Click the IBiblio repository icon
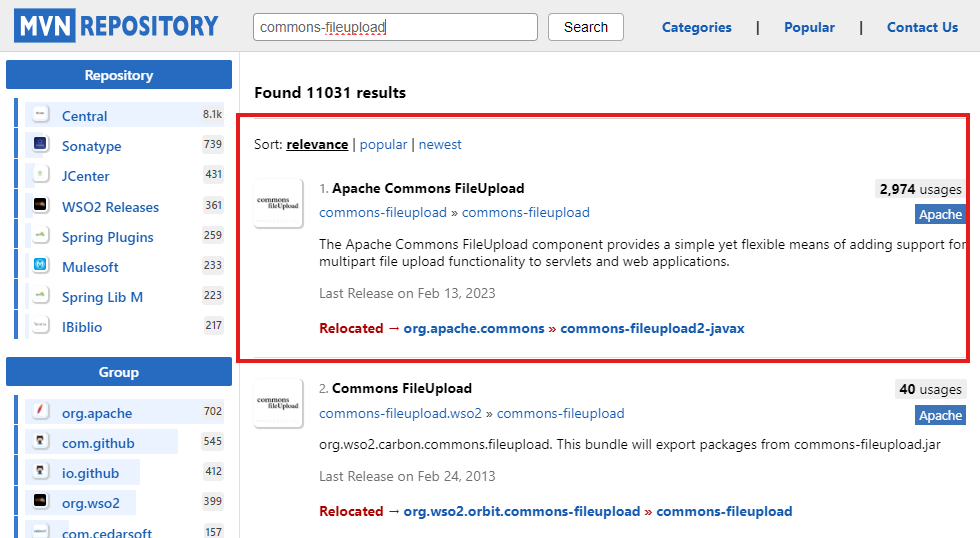Image resolution: width=980 pixels, height=538 pixels. click(41, 325)
